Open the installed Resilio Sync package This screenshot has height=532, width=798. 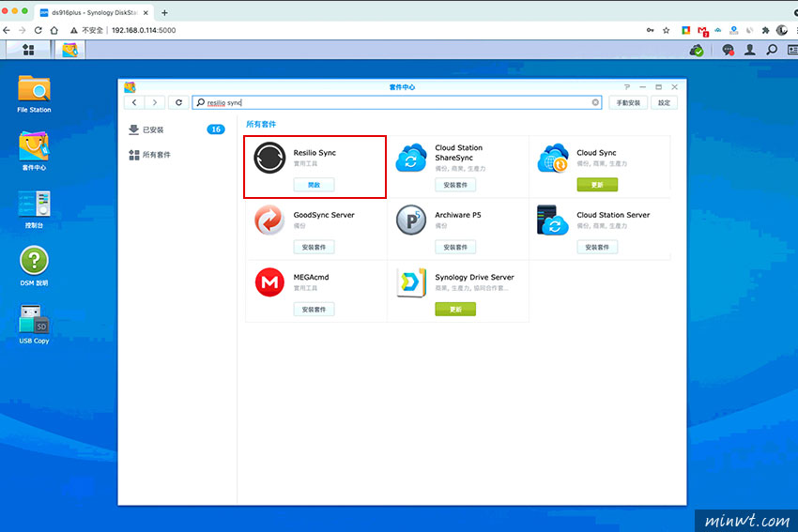pos(314,185)
